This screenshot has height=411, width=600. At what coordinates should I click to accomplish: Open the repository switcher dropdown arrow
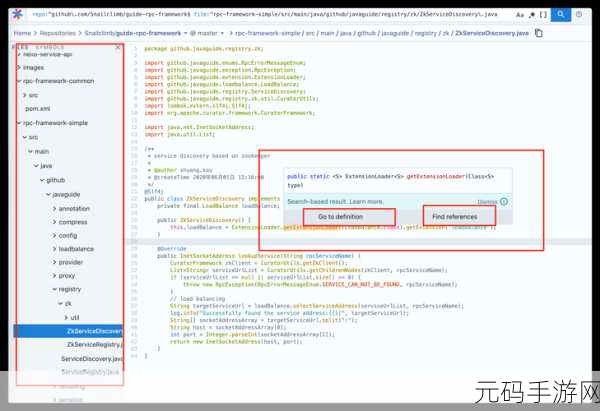pos(186,33)
